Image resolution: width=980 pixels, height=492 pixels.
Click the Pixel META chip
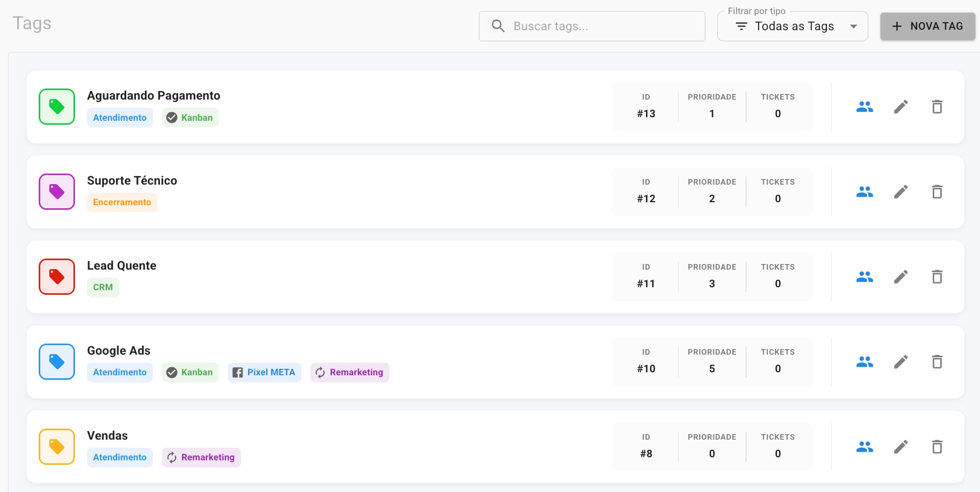(265, 372)
